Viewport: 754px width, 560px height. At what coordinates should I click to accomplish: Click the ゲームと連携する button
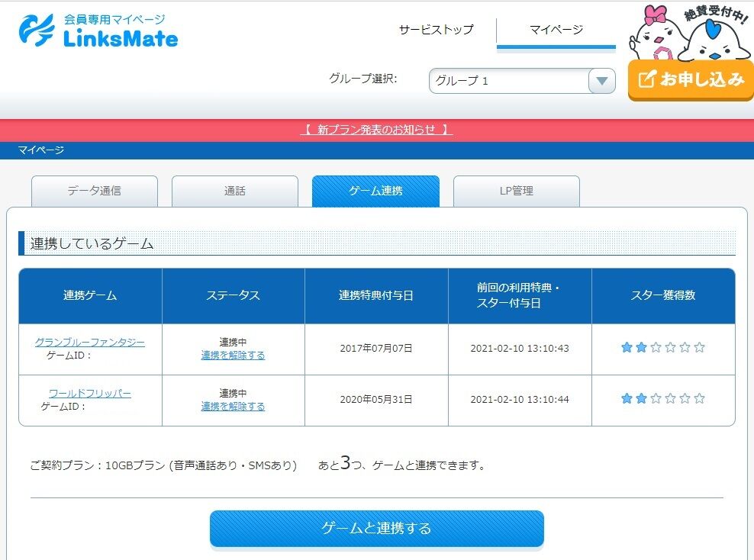(x=376, y=527)
